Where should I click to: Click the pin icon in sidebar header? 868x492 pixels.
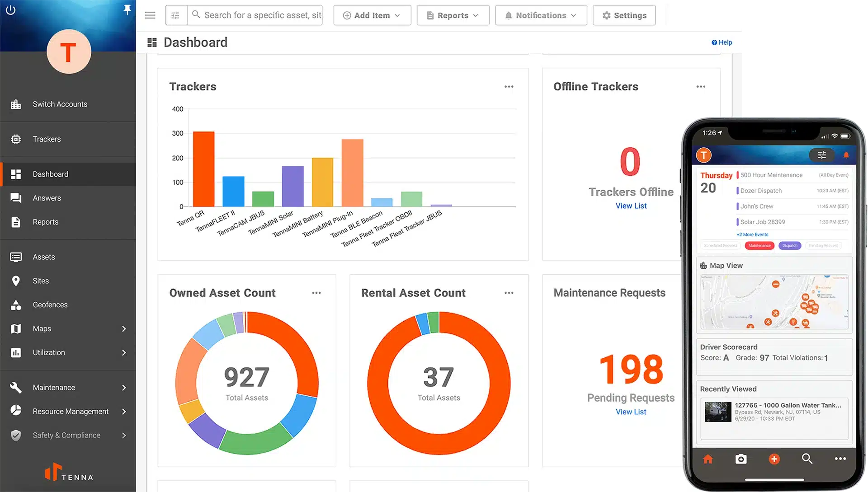pyautogui.click(x=127, y=10)
